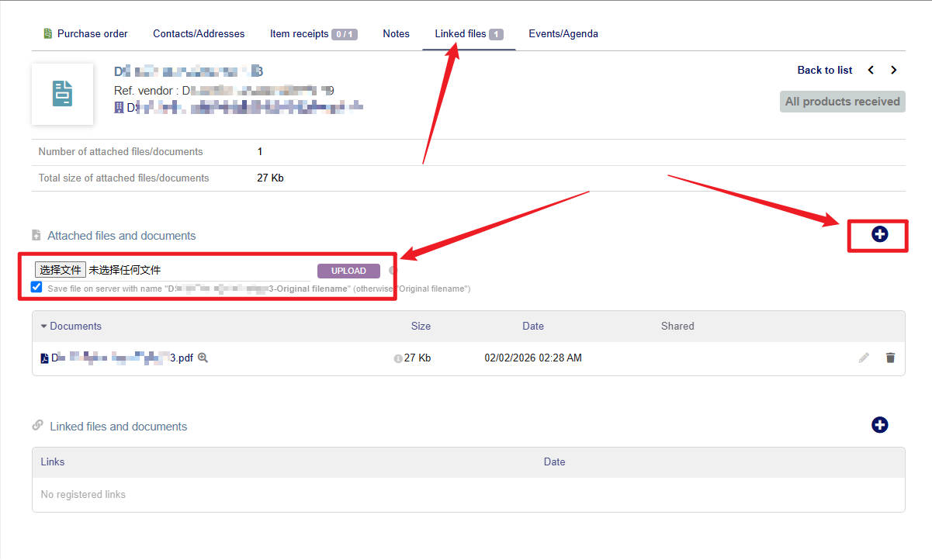Image resolution: width=932 pixels, height=560 pixels.
Task: Collapse the Documents list with the triangle
Action: coord(43,327)
